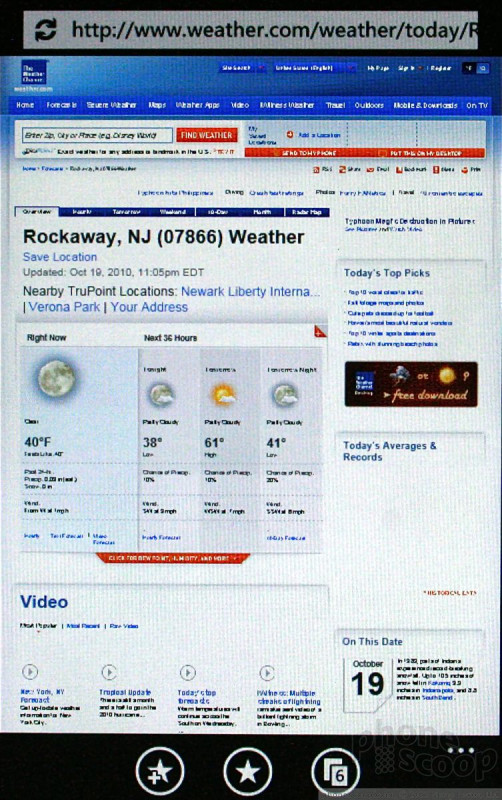Image resolution: width=502 pixels, height=800 pixels.
Task: Play the Tropical Update video
Action: pyautogui.click(x=109, y=672)
